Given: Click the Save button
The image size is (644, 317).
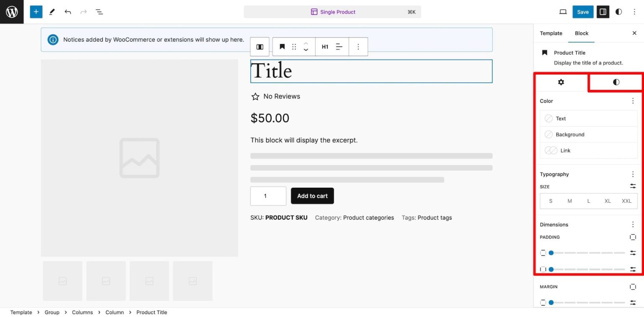Looking at the screenshot, I should (x=583, y=12).
